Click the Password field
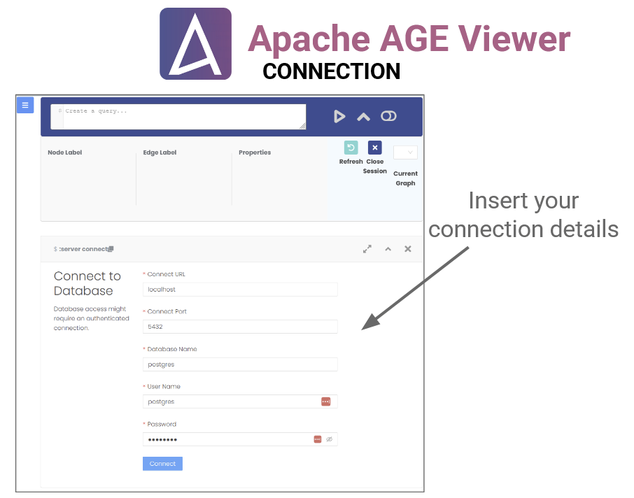634x498 pixels. coord(240,439)
